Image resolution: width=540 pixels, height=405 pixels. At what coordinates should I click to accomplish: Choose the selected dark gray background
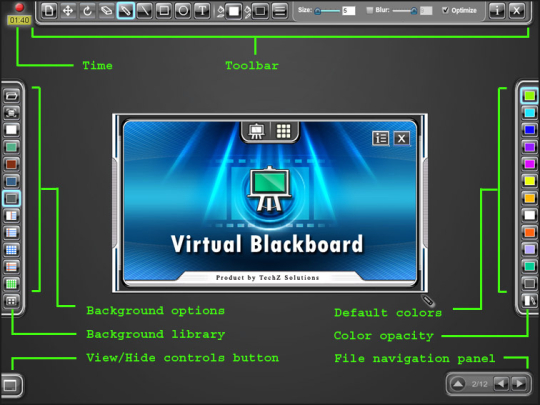[x=11, y=198]
